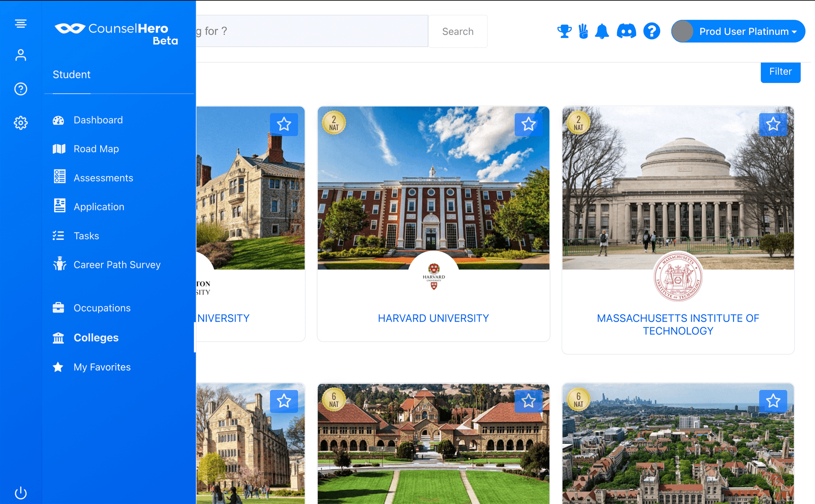The width and height of the screenshot is (815, 504).
Task: Open the MIT dome building photo
Action: [678, 188]
